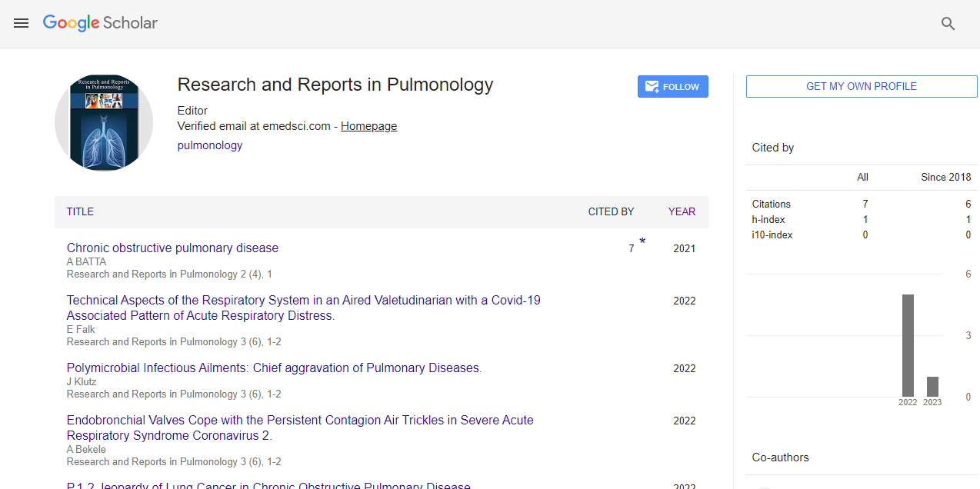980x489 pixels.
Task: Click the search magnifier icon
Action: [x=948, y=24]
